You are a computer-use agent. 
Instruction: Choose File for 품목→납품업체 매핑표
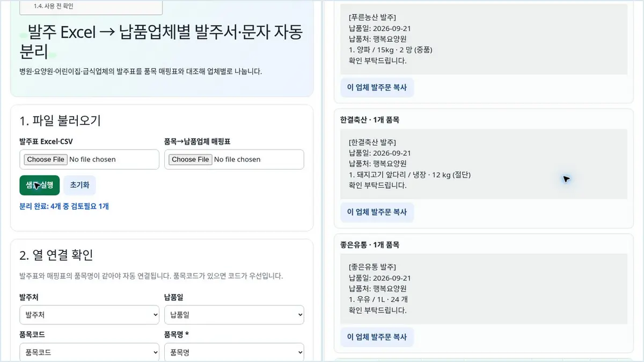(x=191, y=159)
